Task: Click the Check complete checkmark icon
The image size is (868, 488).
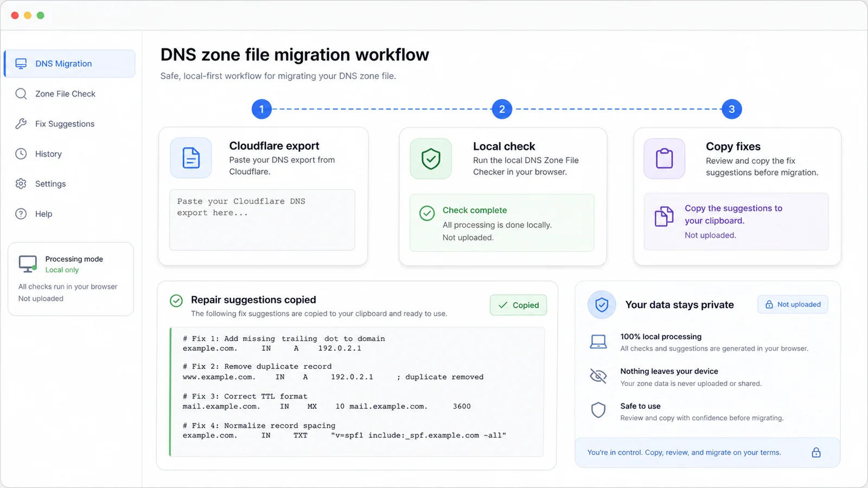Action: tap(427, 213)
